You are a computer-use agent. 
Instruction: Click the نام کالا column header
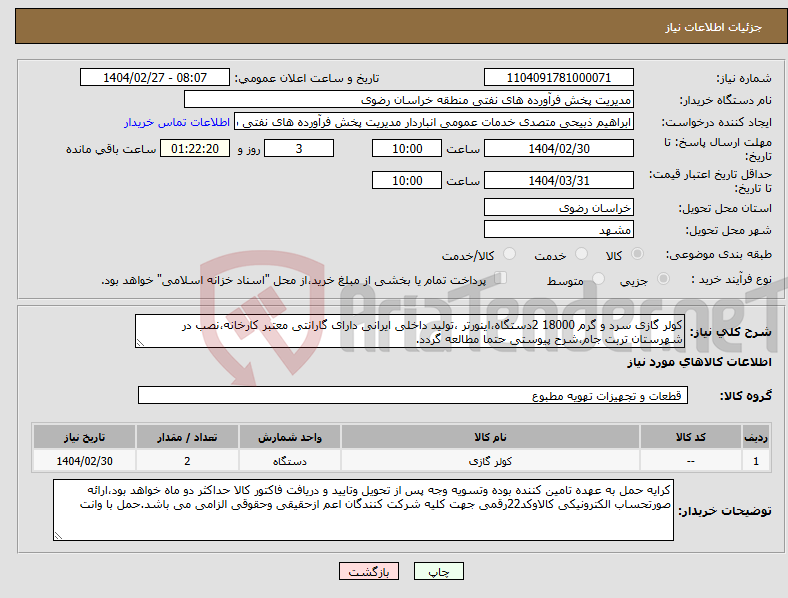(x=490, y=437)
